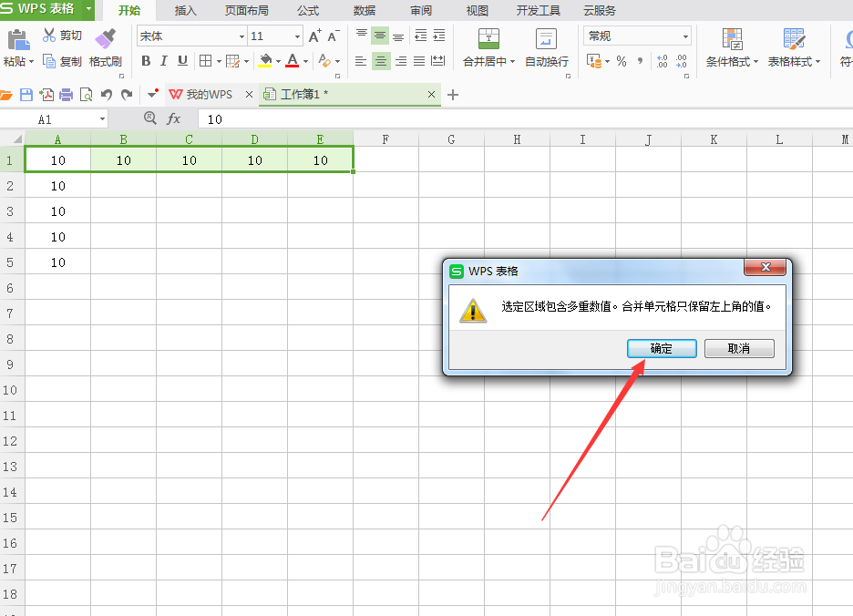853x616 pixels.
Task: Toggle bold formatting on selected cells
Action: (x=145, y=61)
